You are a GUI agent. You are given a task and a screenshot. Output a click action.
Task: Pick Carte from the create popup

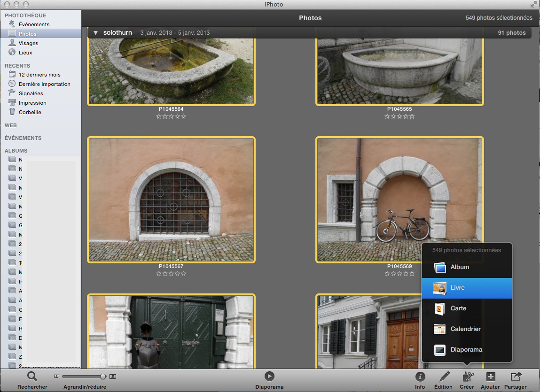click(x=466, y=308)
